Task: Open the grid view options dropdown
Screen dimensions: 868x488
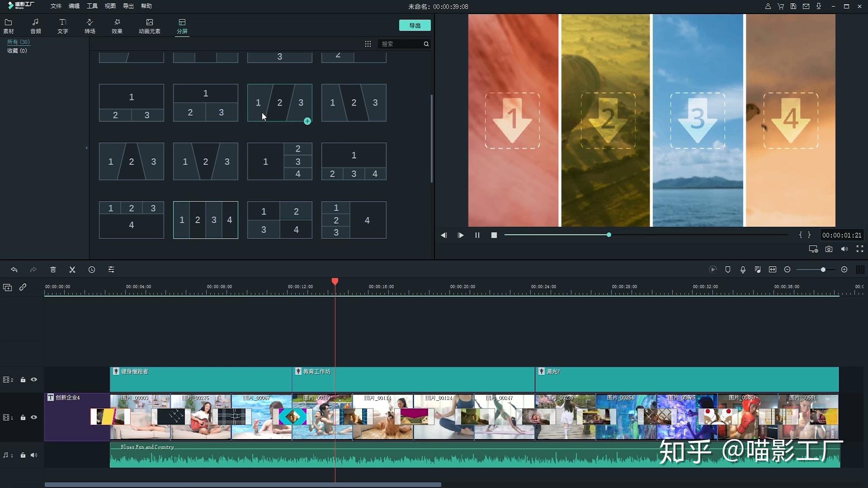Action: click(x=368, y=44)
